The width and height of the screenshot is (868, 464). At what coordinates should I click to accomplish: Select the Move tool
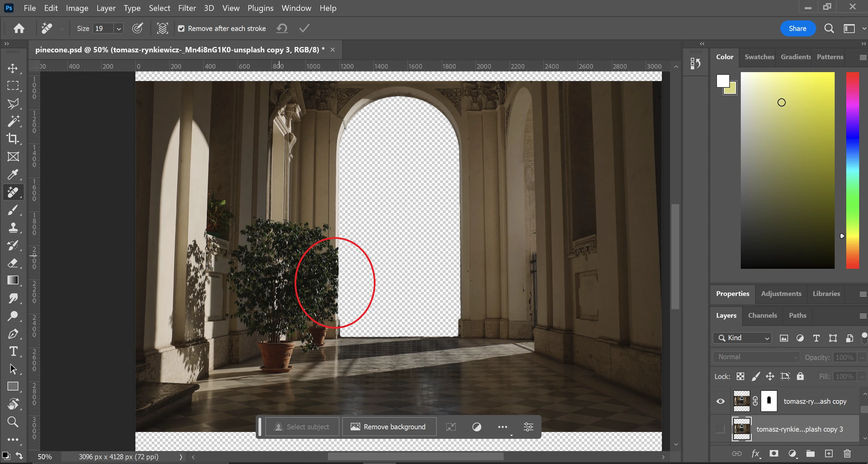[13, 68]
